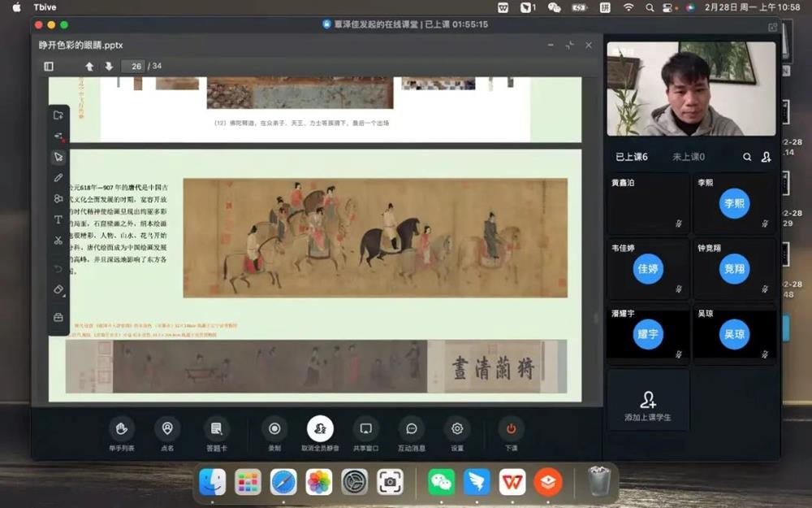Select 吴琼 blue avatar circle

coord(734,334)
